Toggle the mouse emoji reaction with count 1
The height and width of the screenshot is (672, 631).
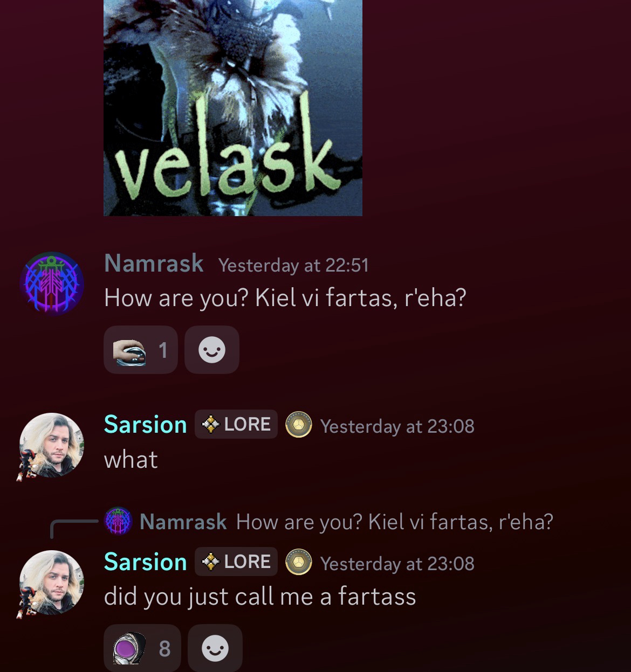[x=141, y=350]
